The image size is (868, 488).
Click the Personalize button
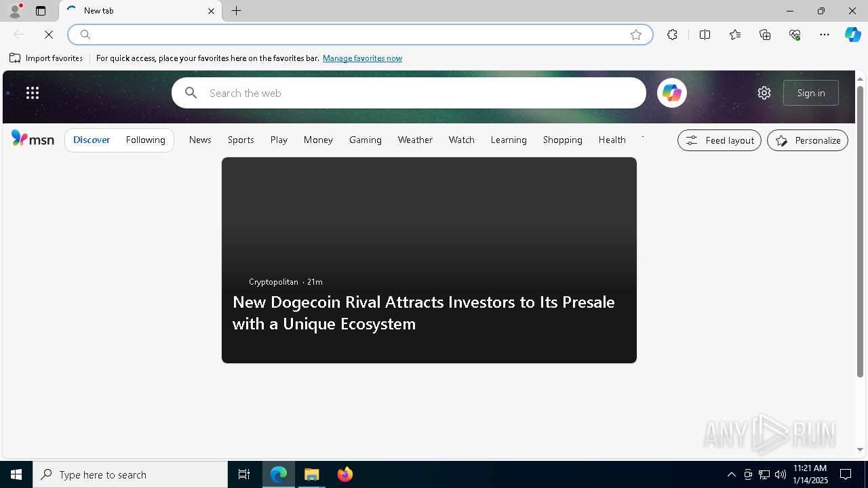pos(808,140)
